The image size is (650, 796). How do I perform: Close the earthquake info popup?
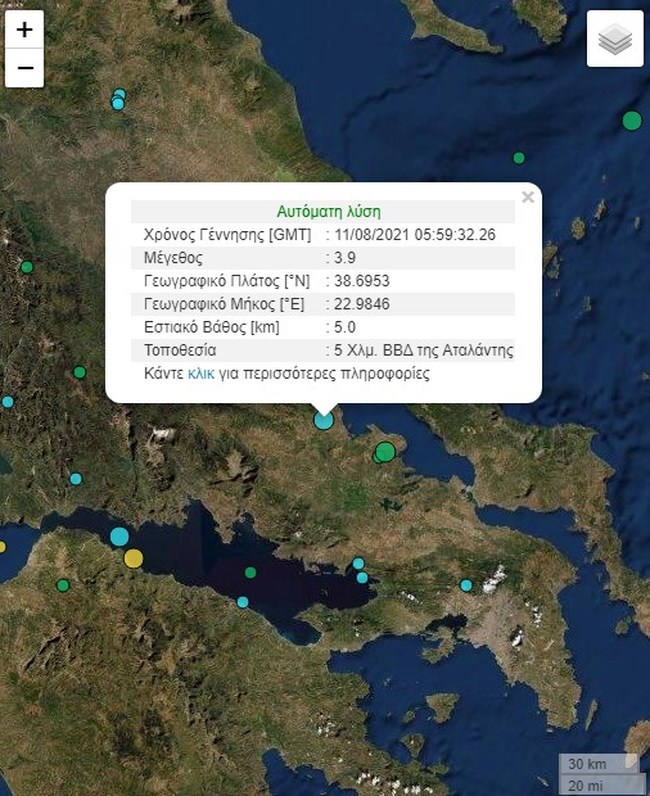coord(528,196)
